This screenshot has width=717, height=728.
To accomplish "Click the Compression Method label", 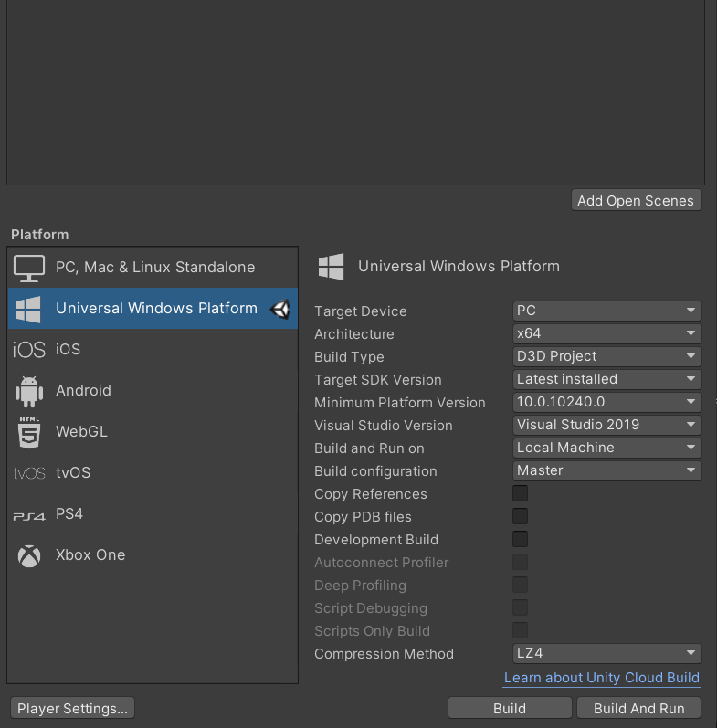I will (x=384, y=654).
